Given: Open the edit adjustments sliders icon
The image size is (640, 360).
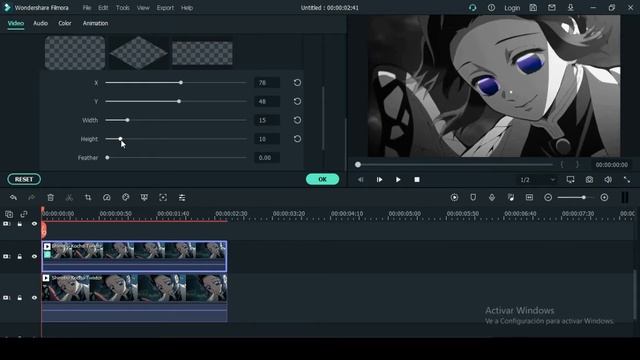Looking at the screenshot, I should click(182, 198).
